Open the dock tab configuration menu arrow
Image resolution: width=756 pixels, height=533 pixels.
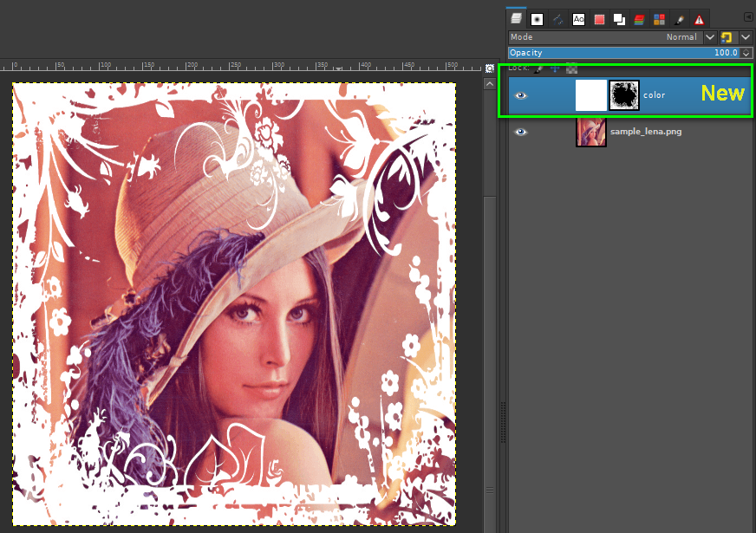tap(748, 16)
